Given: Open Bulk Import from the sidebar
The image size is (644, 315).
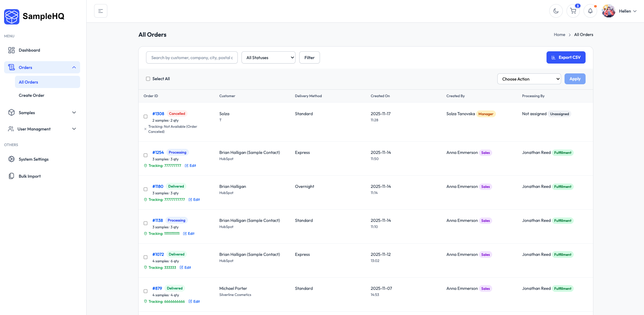Looking at the screenshot, I should pyautogui.click(x=30, y=176).
